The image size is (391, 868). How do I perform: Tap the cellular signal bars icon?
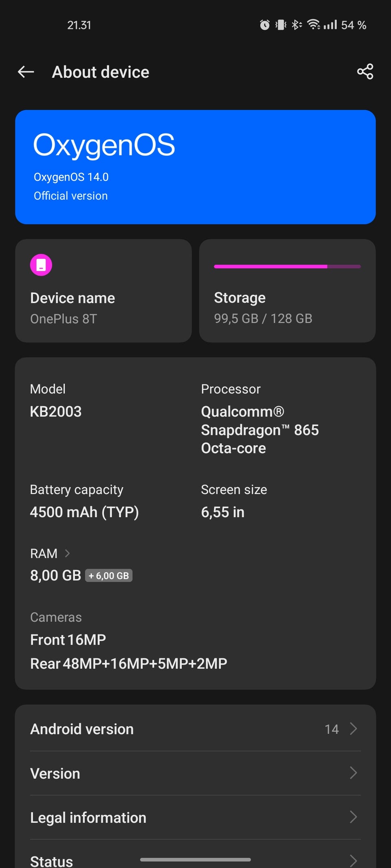coord(330,25)
